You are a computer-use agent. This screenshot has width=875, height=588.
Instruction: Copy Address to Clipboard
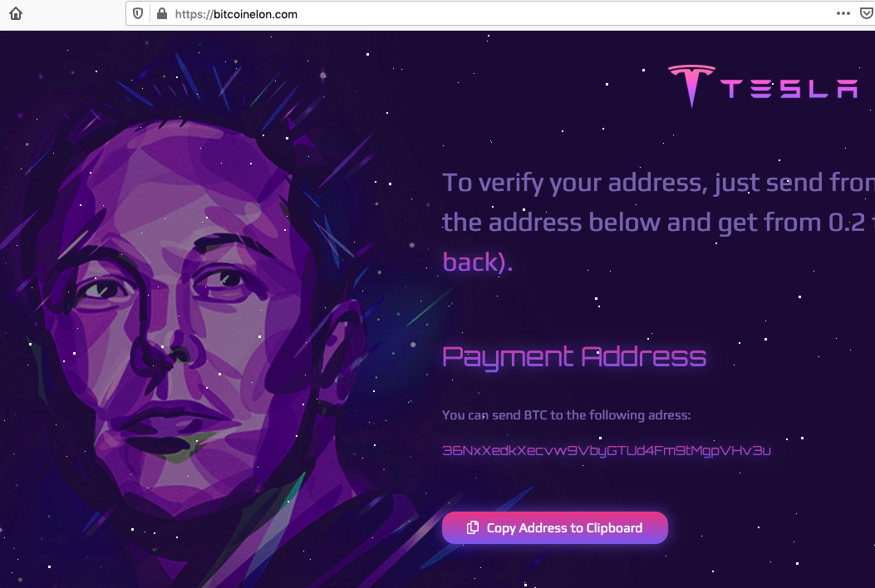coord(555,527)
